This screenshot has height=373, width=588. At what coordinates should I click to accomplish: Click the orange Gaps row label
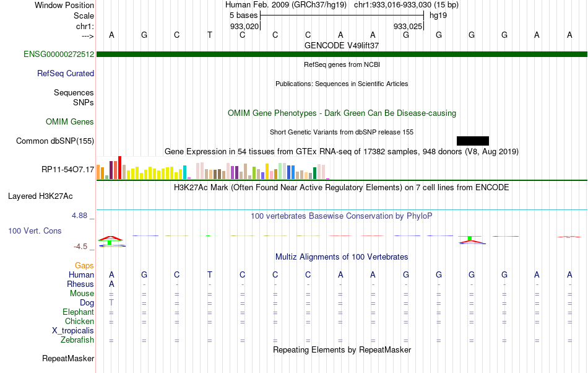(84, 265)
